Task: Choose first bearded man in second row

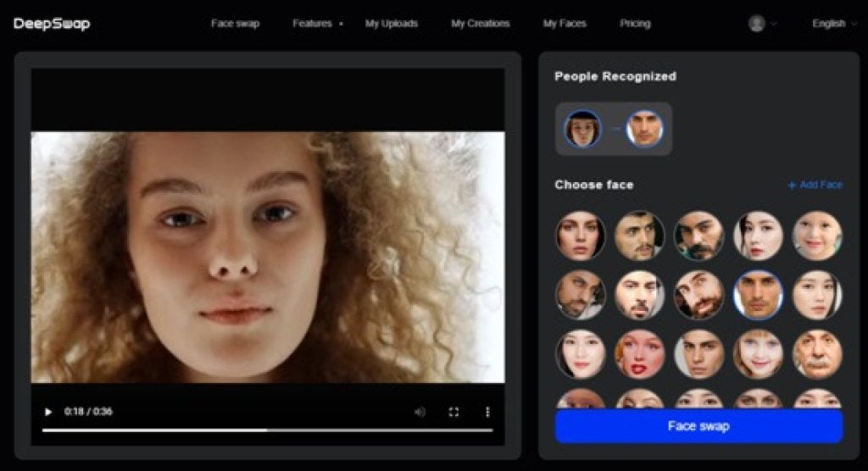Action: pyautogui.click(x=580, y=295)
